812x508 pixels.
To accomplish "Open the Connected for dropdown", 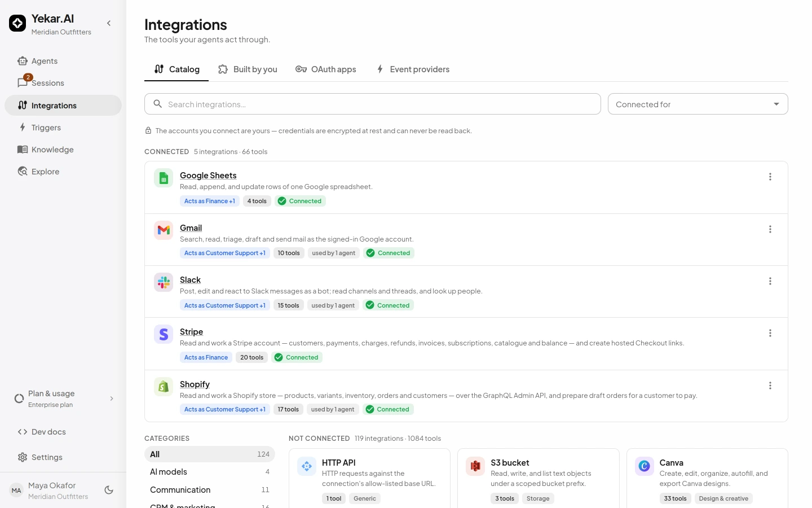I will (698, 104).
